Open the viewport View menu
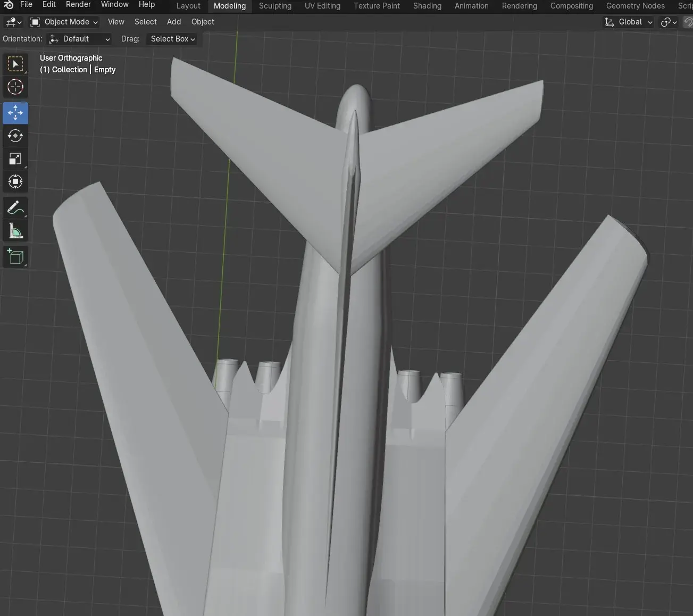 (x=116, y=22)
